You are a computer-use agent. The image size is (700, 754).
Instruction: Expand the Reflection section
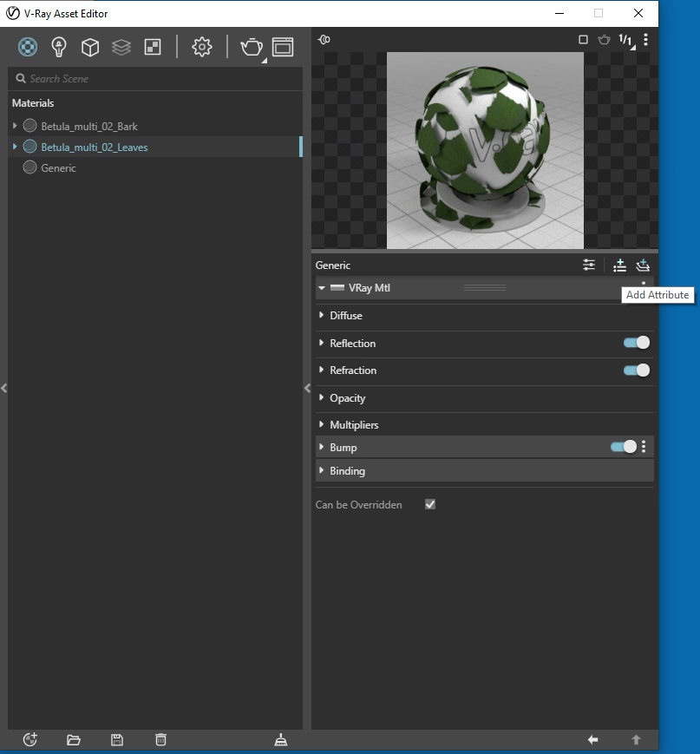pyautogui.click(x=322, y=343)
